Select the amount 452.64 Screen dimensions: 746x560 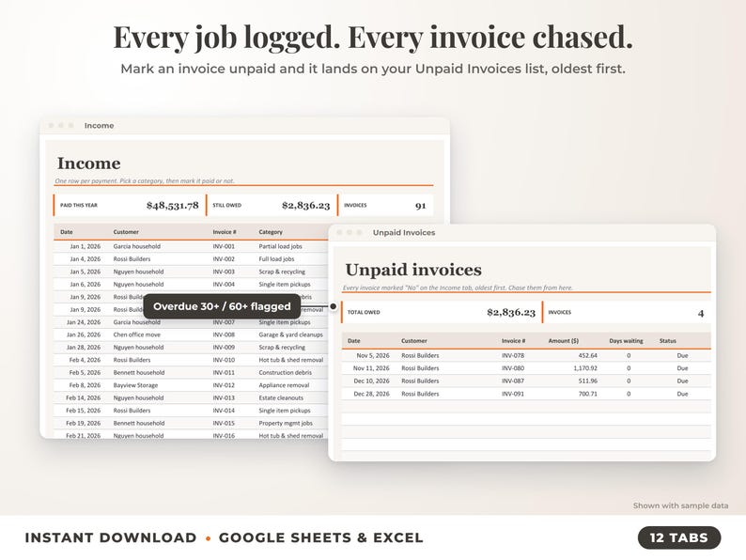[588, 356]
